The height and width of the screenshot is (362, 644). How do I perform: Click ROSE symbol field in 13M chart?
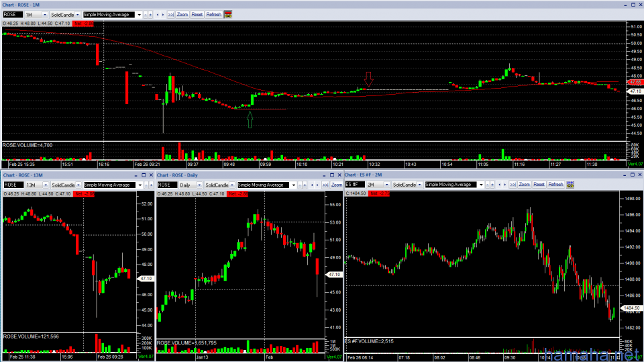coord(13,185)
